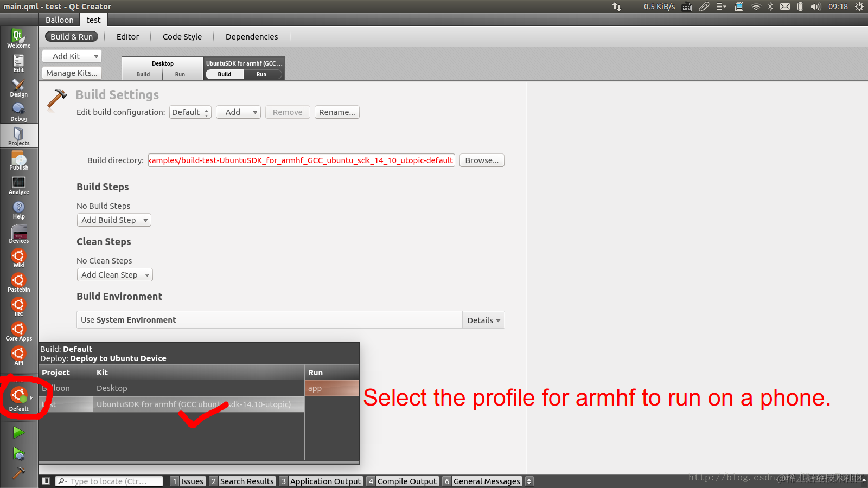Toggle the left sidebar visibility

[46, 481]
